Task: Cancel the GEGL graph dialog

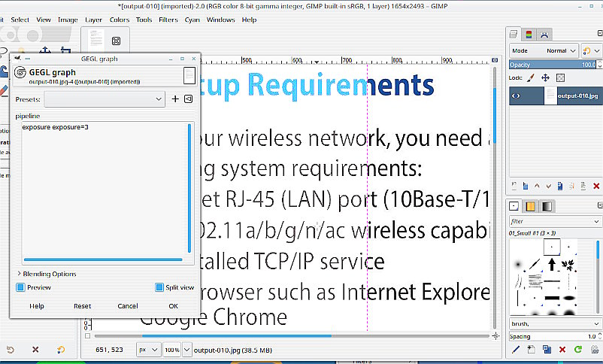Action: tap(128, 306)
